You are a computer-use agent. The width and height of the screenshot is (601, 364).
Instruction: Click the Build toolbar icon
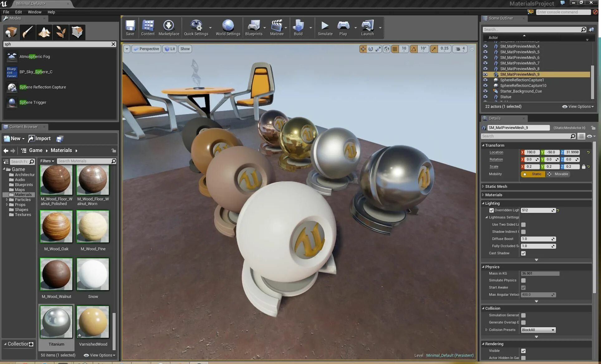298,27
